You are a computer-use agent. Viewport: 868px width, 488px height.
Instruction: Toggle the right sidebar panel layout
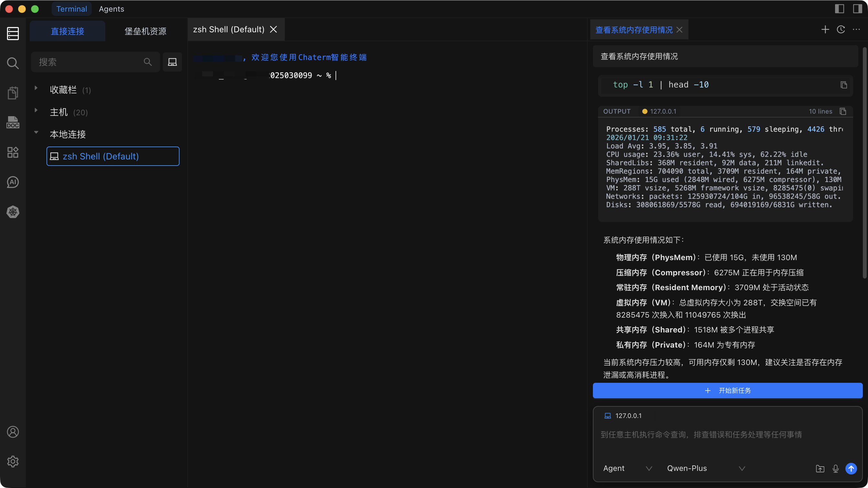857,9
